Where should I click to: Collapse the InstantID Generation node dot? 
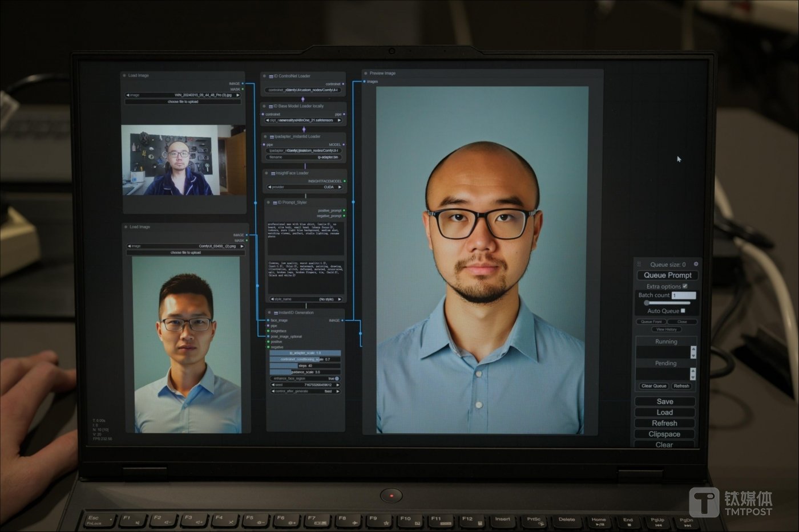click(270, 312)
